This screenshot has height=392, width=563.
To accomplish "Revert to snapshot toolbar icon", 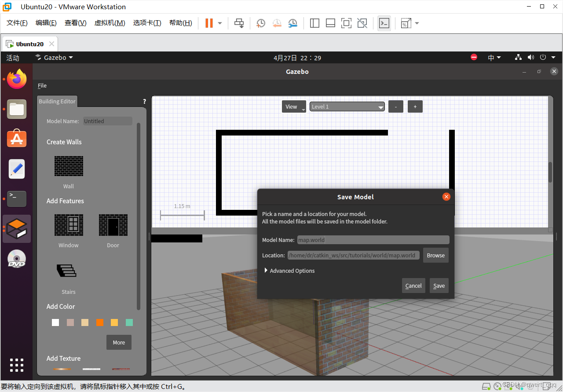I will tap(277, 23).
